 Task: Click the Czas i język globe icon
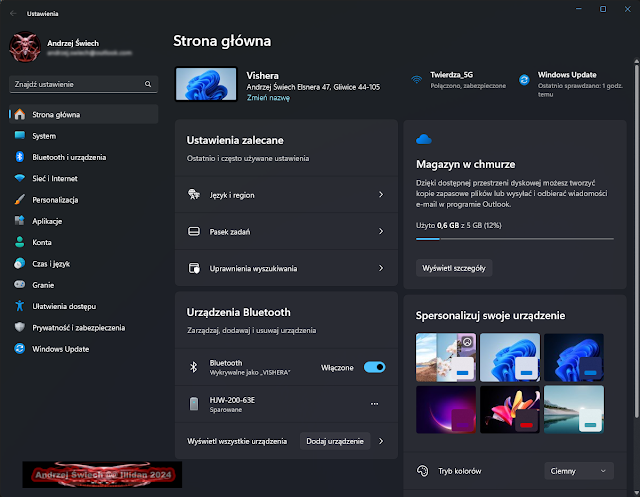pyautogui.click(x=20, y=264)
